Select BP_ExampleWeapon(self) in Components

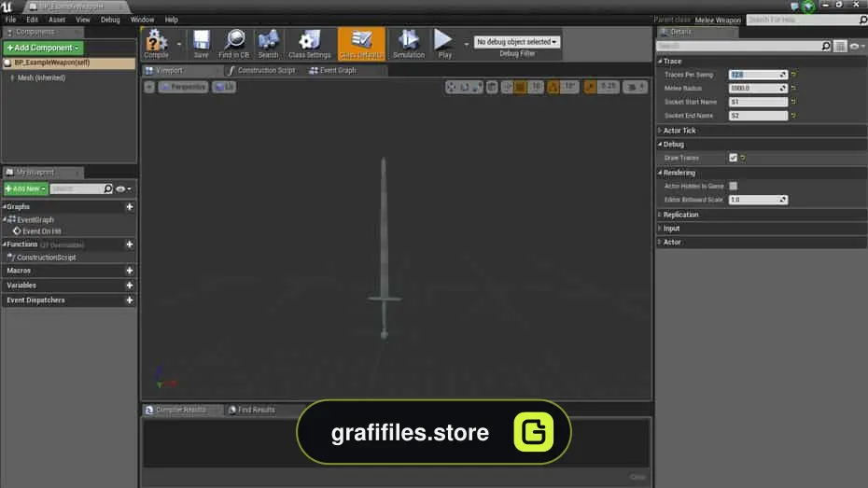(x=69, y=63)
